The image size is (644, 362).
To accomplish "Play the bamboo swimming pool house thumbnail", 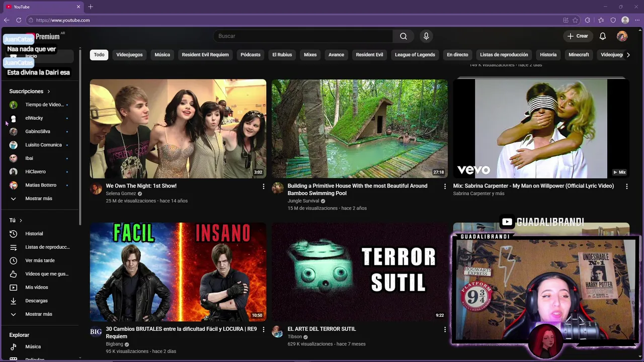I will 360,129.
